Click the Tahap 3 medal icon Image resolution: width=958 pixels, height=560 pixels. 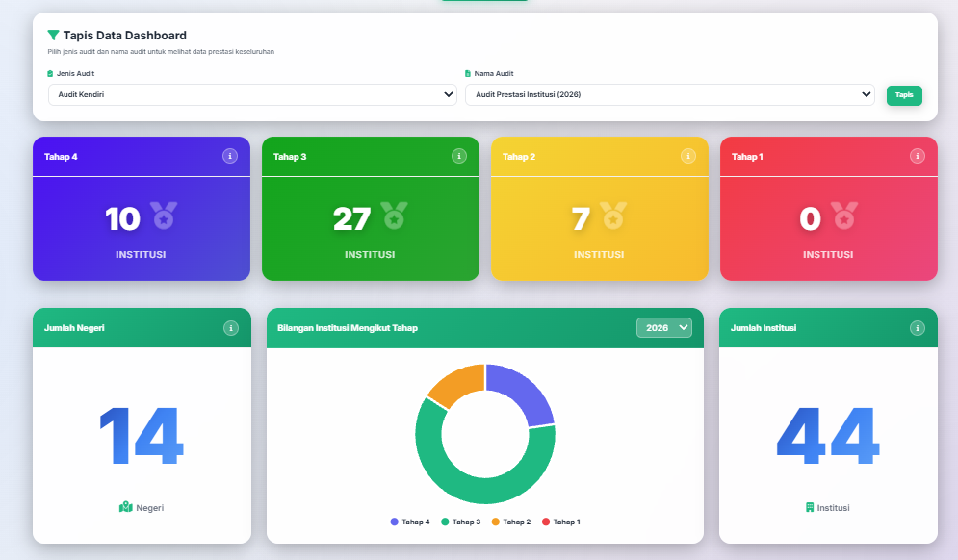click(x=394, y=216)
